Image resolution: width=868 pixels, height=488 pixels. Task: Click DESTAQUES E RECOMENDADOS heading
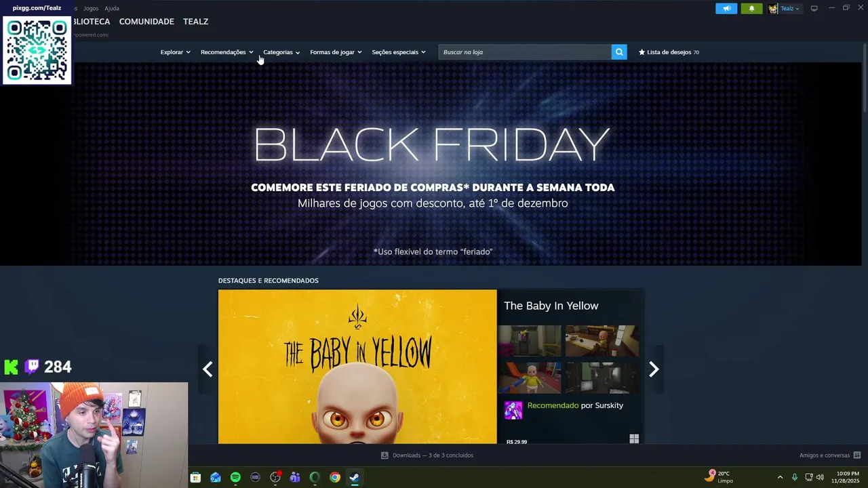pos(268,281)
